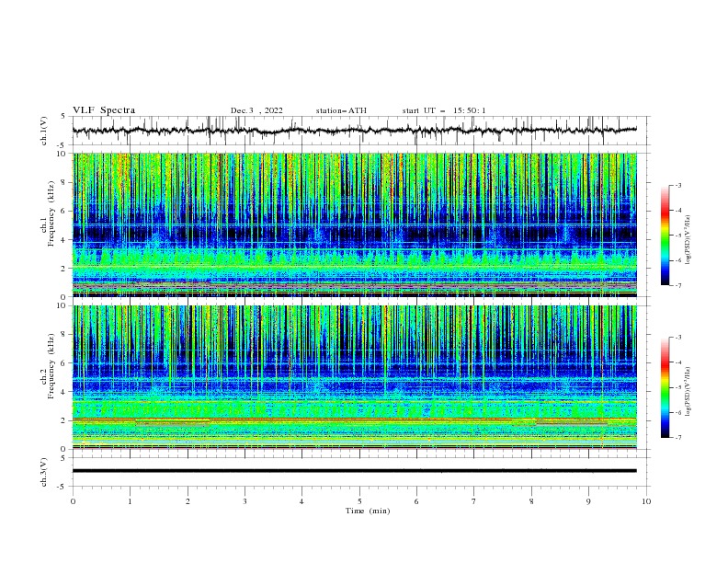Click the ch.2 'Frequency (kHz)' axis label

(51, 366)
